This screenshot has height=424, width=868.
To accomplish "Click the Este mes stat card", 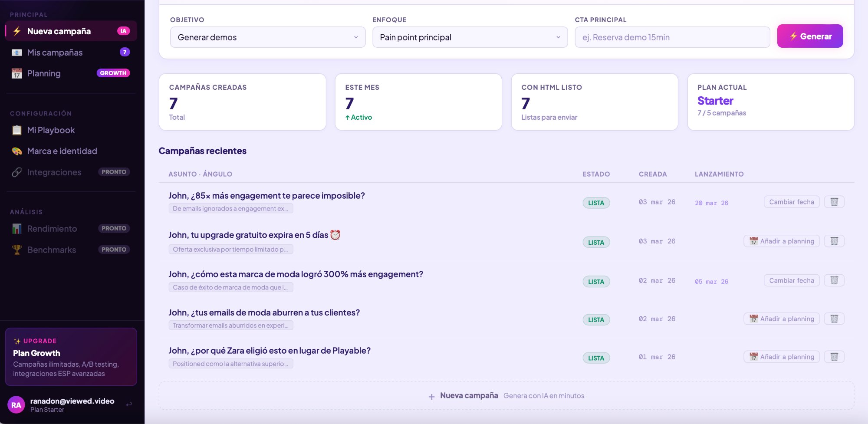I will point(418,102).
